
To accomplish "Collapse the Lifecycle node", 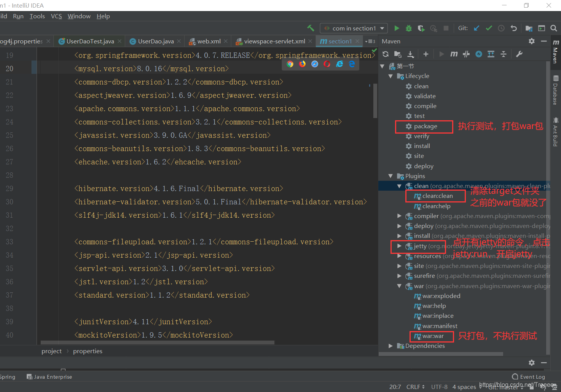I will point(390,76).
